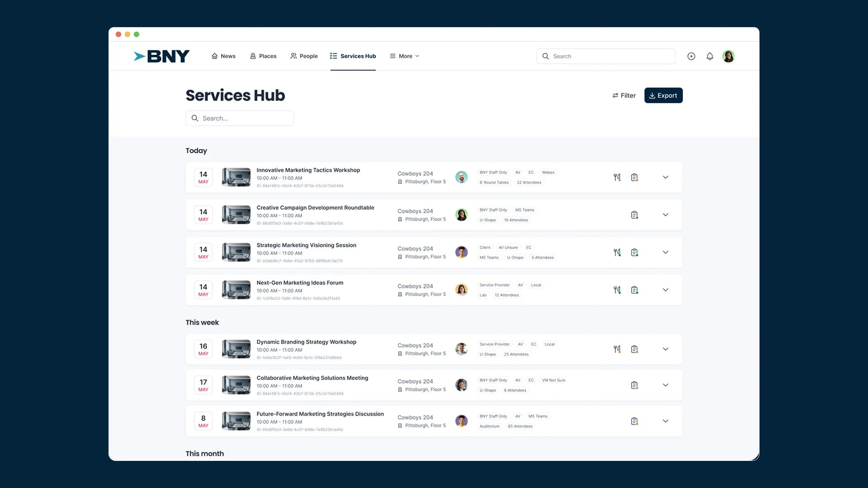This screenshot has width=868, height=488.
Task: Expand details for Dynamic Branding Strategy Workshop
Action: [x=665, y=349]
